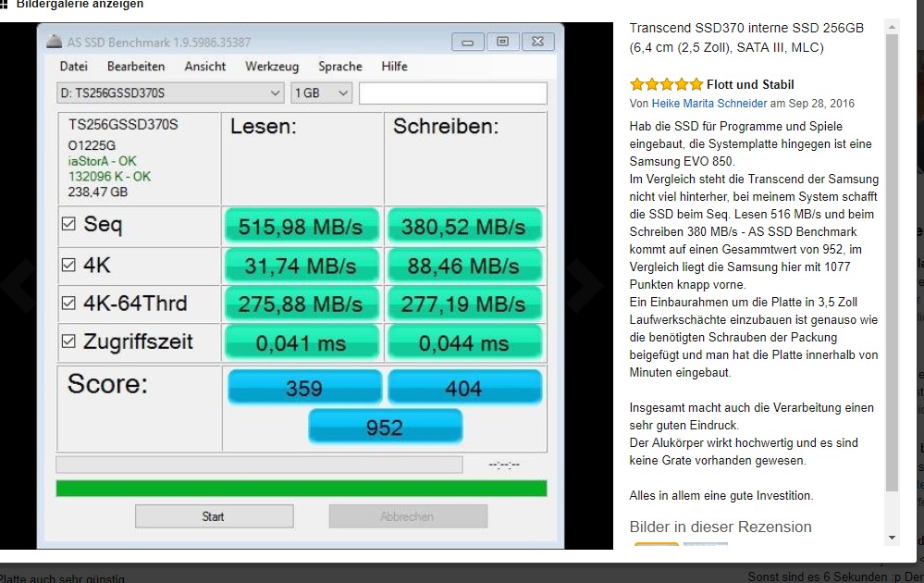
Task: Click the iaStorA - OK driver status text
Action: 103,161
